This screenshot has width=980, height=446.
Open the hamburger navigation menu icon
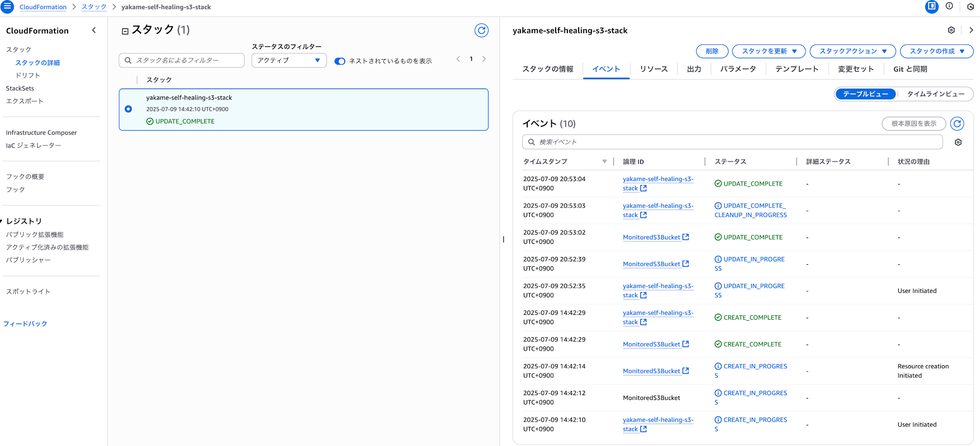click(x=7, y=7)
